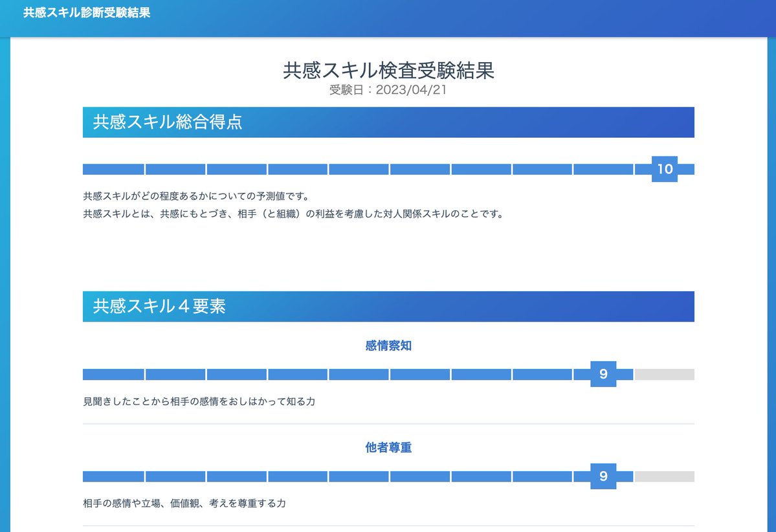Screen dimensions: 776x532
Task: Click the 共感スキル検査受験結果 page heading
Action: point(388,71)
